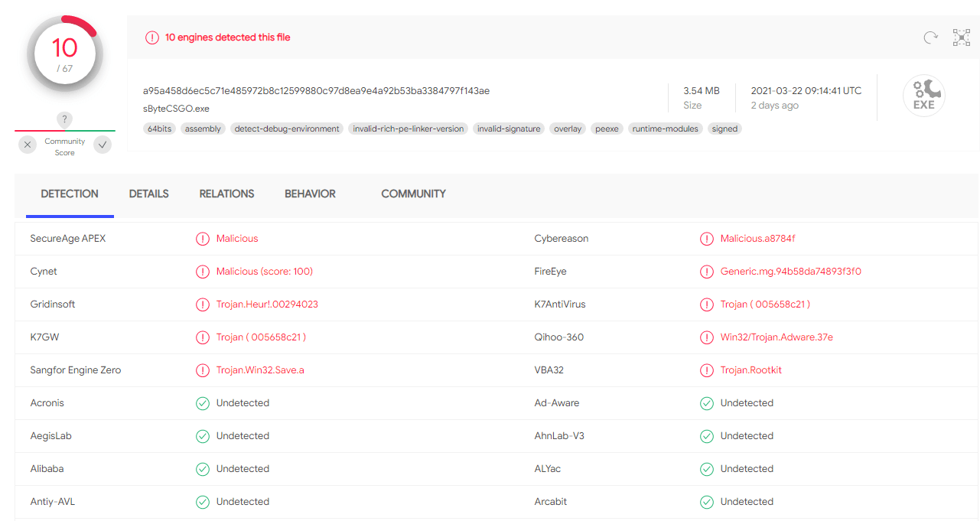Click the detect-debug-environment tag
The image size is (980, 521).
click(x=287, y=129)
